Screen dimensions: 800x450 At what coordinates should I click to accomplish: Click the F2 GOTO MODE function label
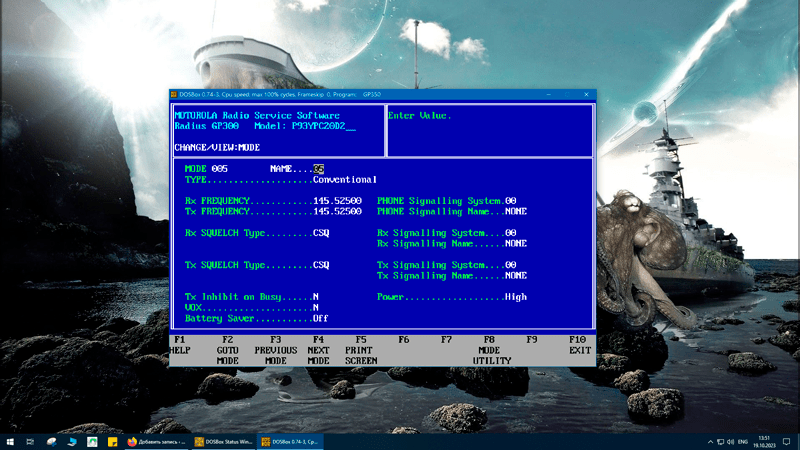coord(228,350)
